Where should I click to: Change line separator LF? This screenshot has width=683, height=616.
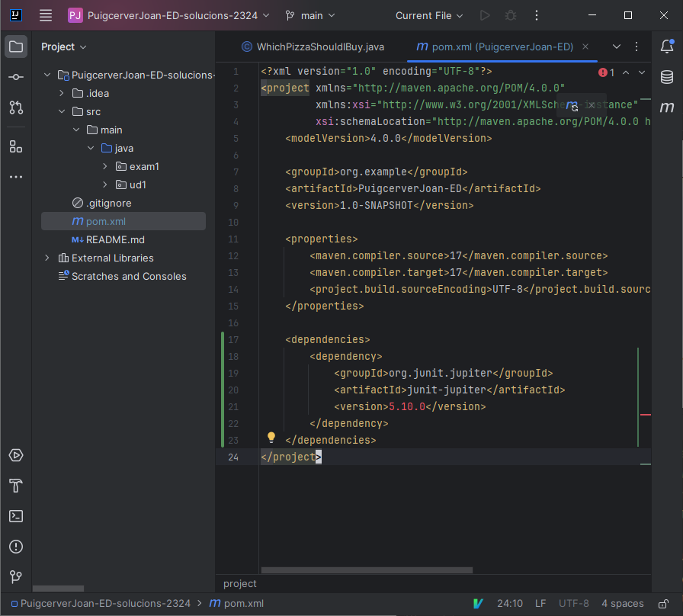[x=540, y=604]
